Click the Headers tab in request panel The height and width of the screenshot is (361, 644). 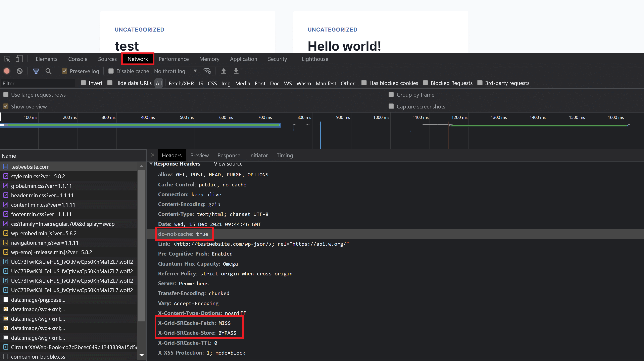coord(172,155)
